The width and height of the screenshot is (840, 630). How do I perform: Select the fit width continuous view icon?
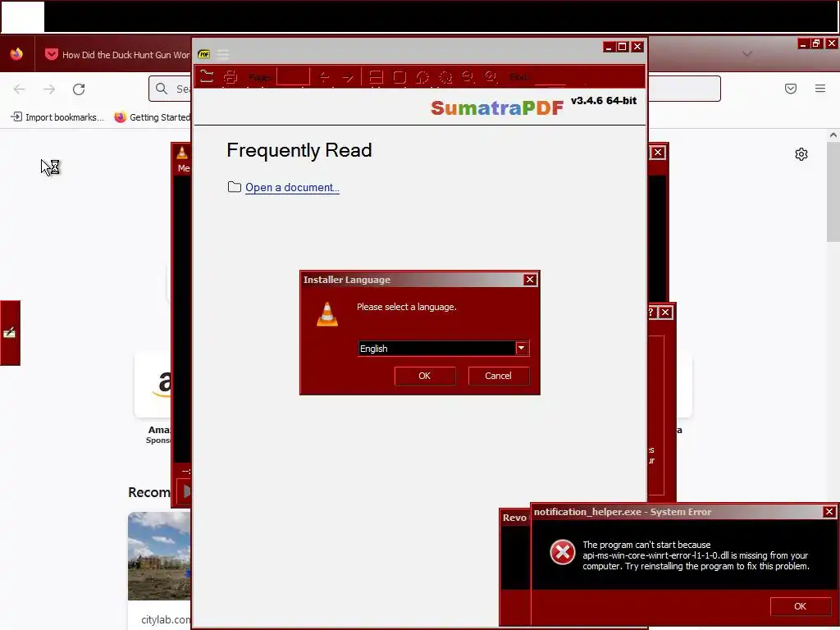[376, 77]
